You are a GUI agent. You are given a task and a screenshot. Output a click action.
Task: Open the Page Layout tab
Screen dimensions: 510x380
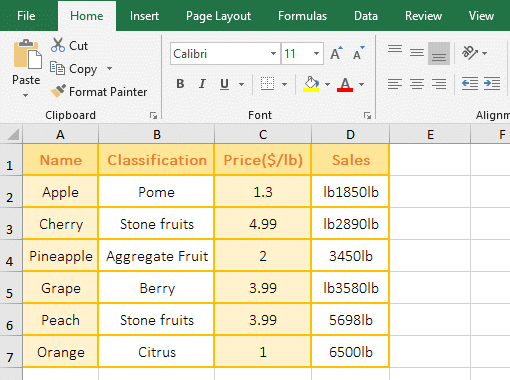(x=218, y=16)
